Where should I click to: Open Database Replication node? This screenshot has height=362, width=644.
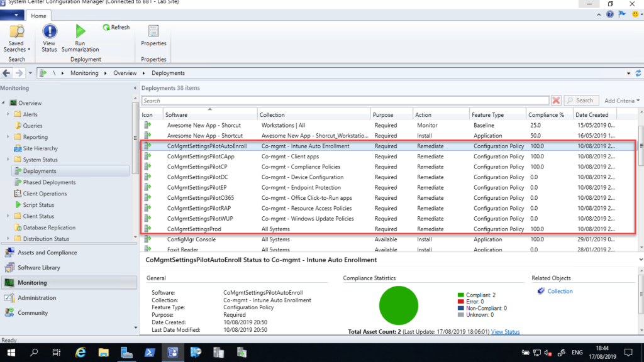[x=49, y=228]
